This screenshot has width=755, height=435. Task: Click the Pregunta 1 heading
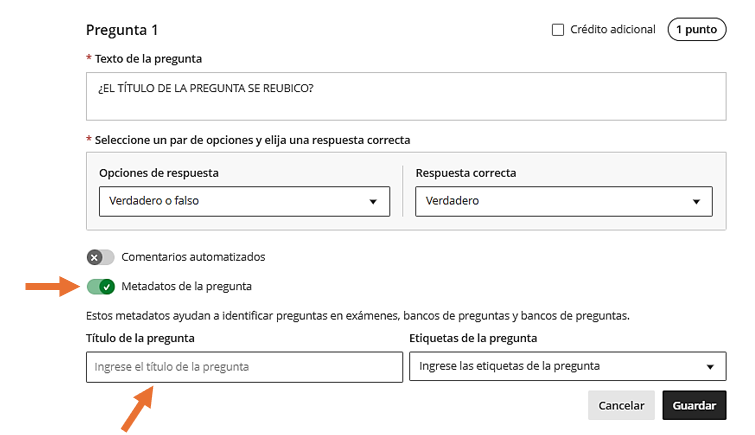click(122, 31)
